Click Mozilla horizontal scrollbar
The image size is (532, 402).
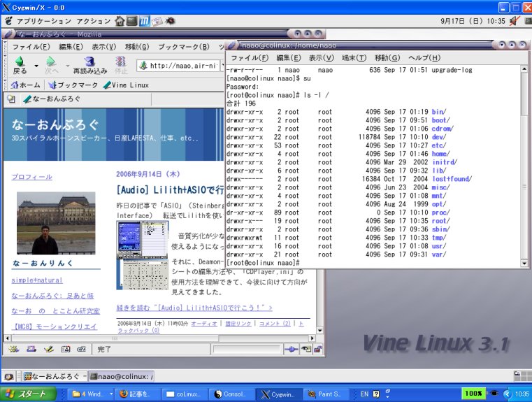click(159, 338)
